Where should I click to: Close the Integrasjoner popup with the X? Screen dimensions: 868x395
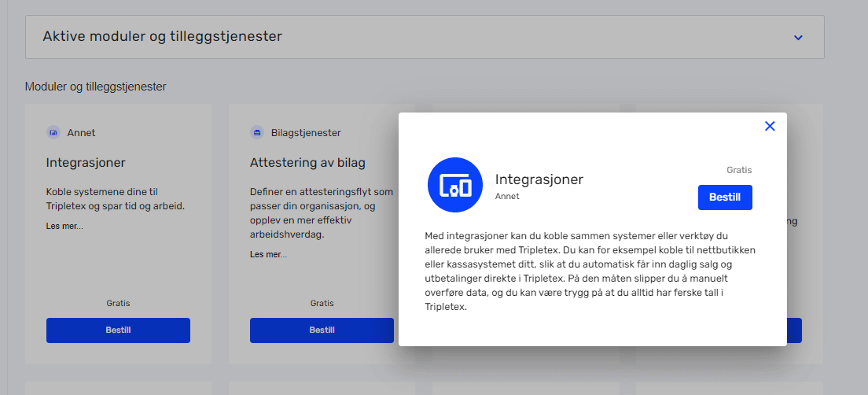point(770,127)
